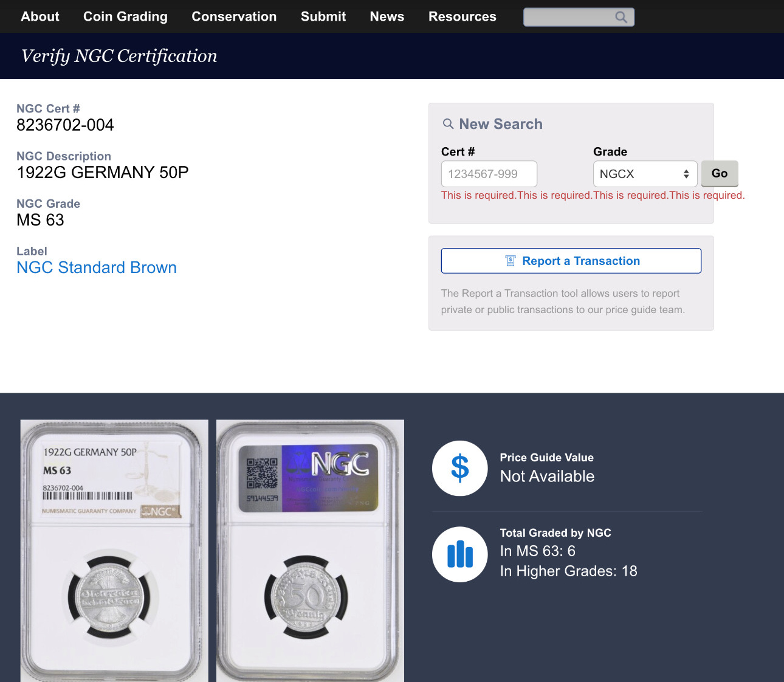784x682 pixels.
Task: Click the Verify NGC Certification heading
Action: point(119,56)
